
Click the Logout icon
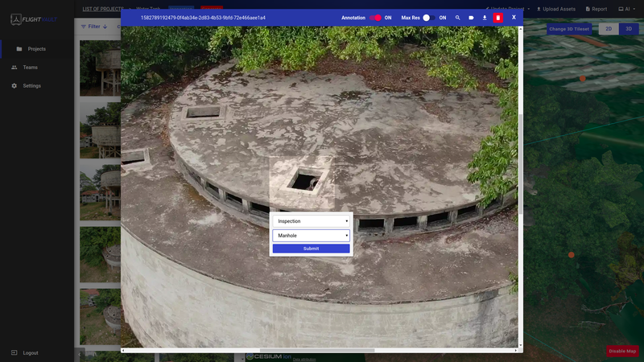[14, 352]
